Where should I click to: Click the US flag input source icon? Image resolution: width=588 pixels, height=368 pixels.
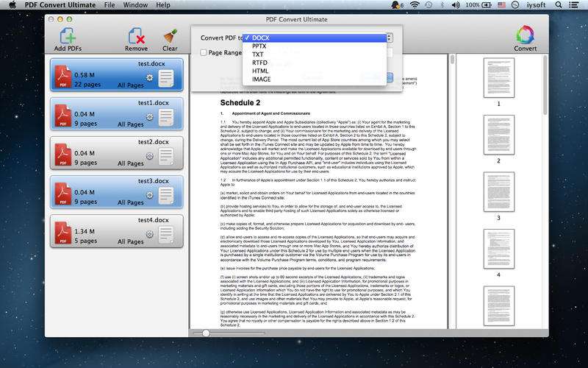coord(502,5)
